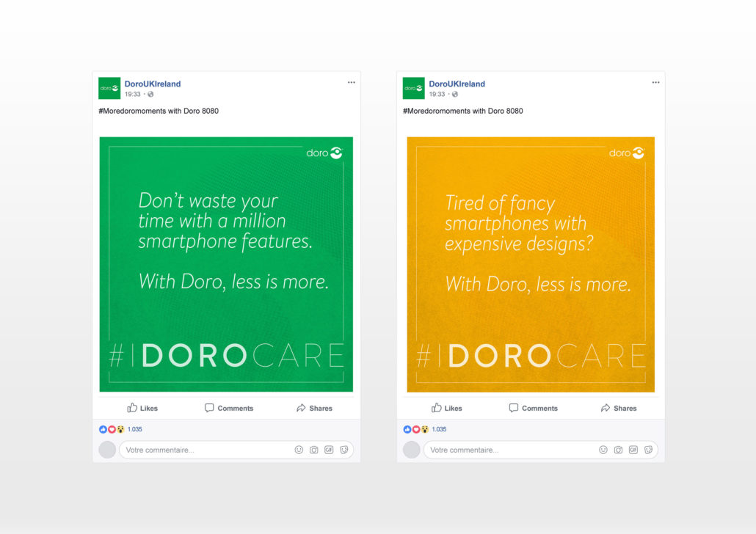The image size is (756, 534).
Task: Click the commenter avatar under yellow post
Action: coord(411,450)
